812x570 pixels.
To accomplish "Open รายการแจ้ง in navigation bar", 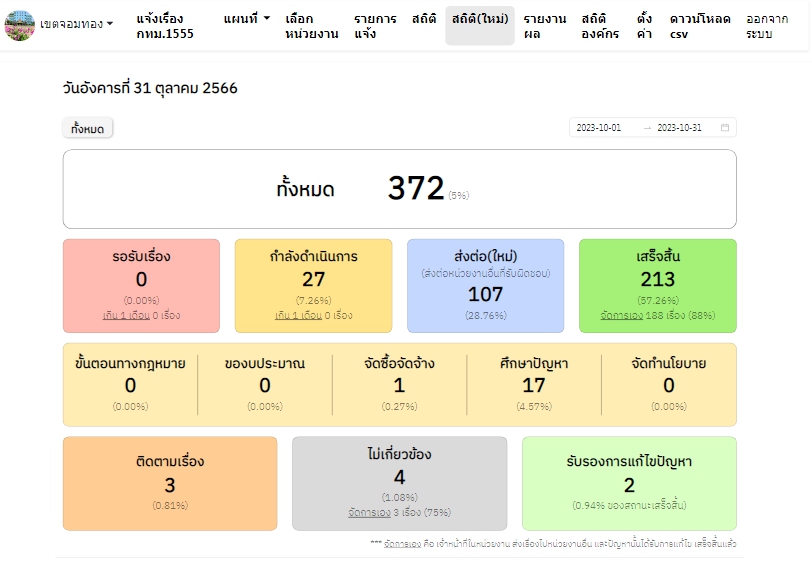I will tap(375, 26).
